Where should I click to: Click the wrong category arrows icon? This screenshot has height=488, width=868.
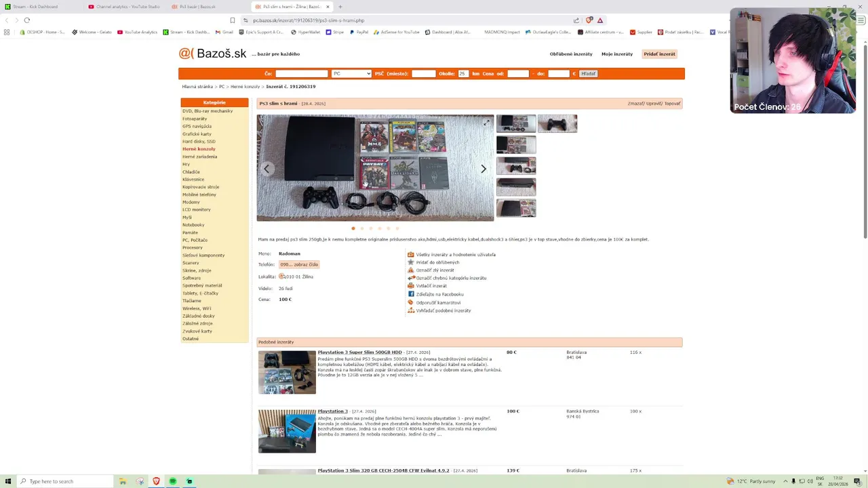(x=411, y=278)
